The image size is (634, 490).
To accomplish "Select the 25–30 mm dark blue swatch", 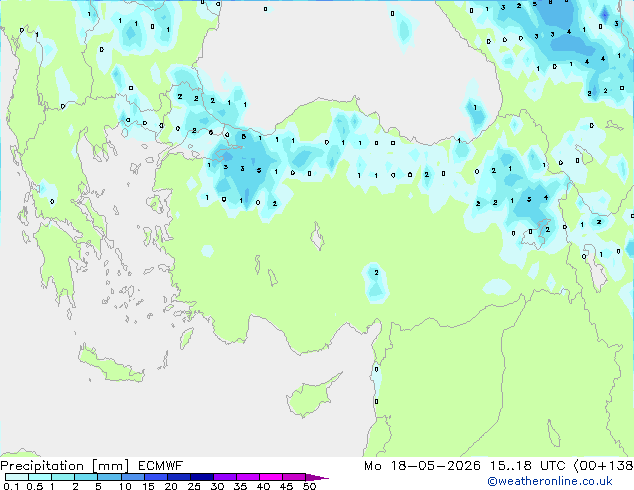I will 201,477.
